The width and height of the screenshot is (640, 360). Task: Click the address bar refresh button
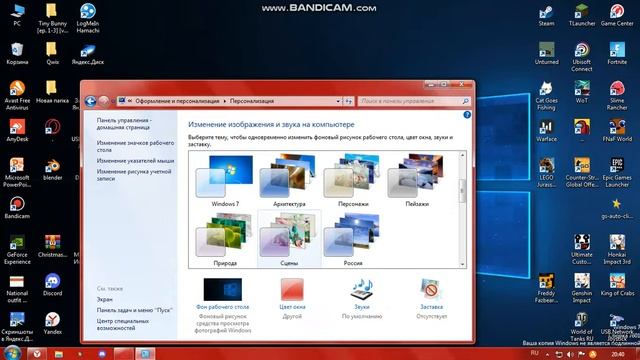348,101
